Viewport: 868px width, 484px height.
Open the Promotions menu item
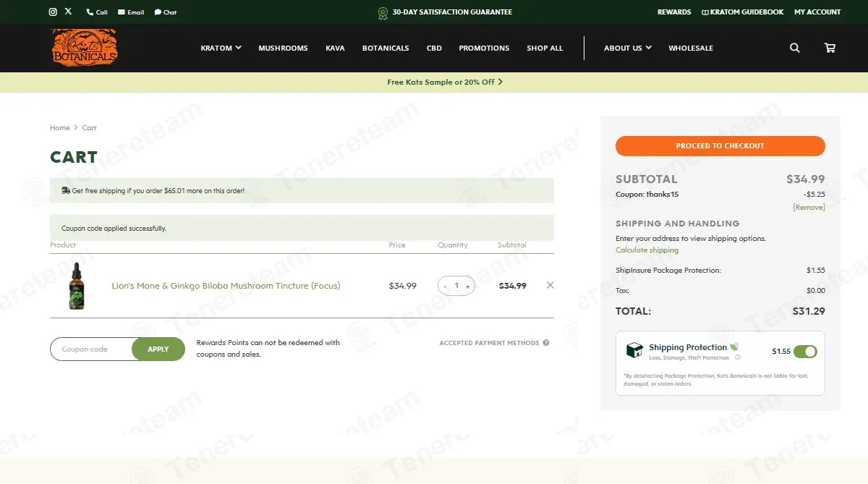pos(484,48)
